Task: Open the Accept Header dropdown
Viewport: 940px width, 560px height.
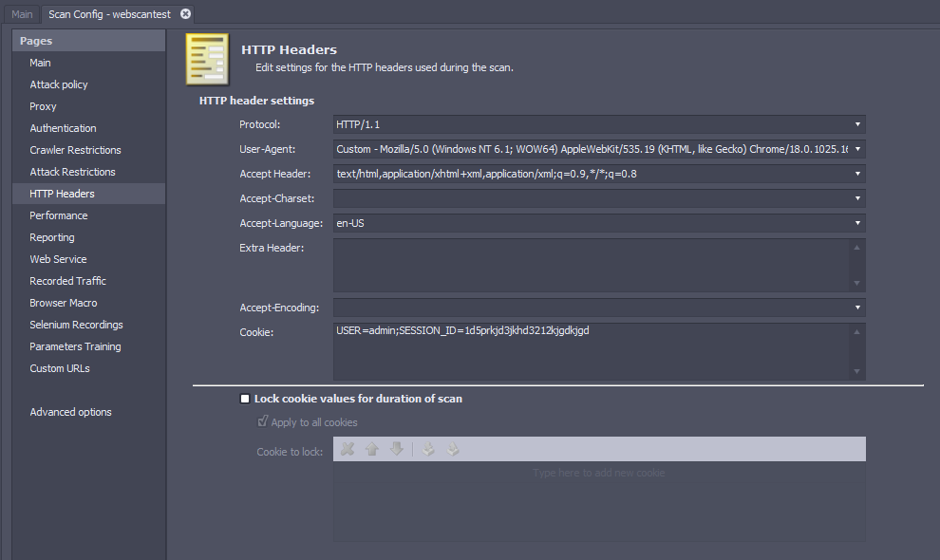Action: point(858,174)
